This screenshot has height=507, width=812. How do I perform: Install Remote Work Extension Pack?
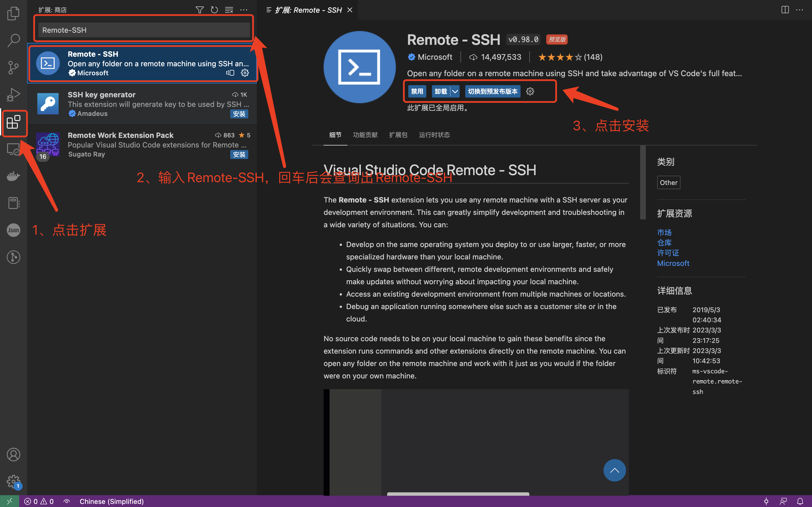click(x=239, y=155)
